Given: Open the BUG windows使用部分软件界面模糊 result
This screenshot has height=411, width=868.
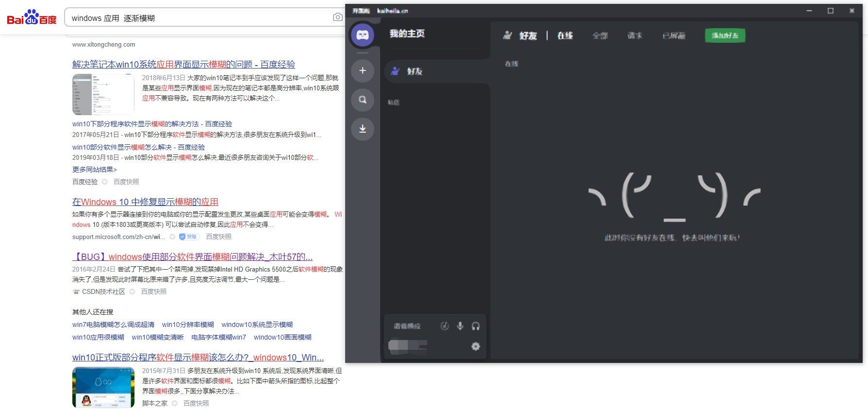Looking at the screenshot, I should click(x=192, y=257).
